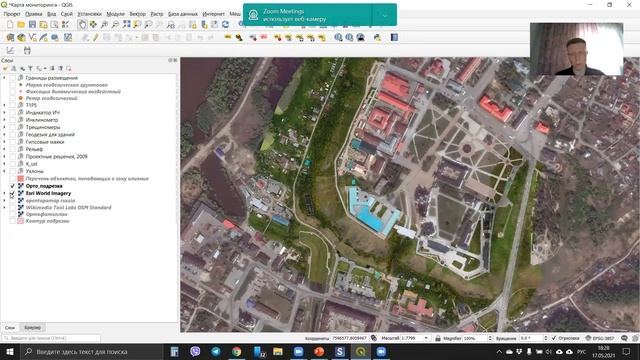Toggle the Отрисовка render checkbox in status bar

coord(554,338)
